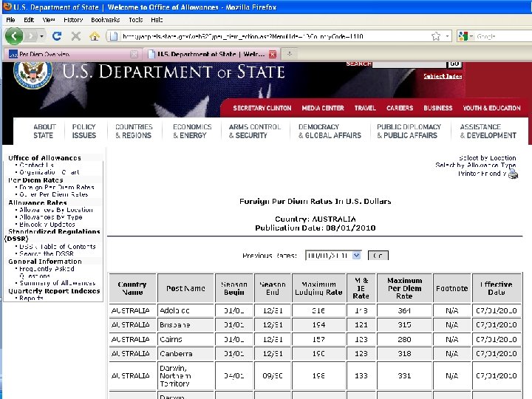The height and width of the screenshot is (399, 532).
Task: Open a new tab with plus button
Action: [x=289, y=54]
